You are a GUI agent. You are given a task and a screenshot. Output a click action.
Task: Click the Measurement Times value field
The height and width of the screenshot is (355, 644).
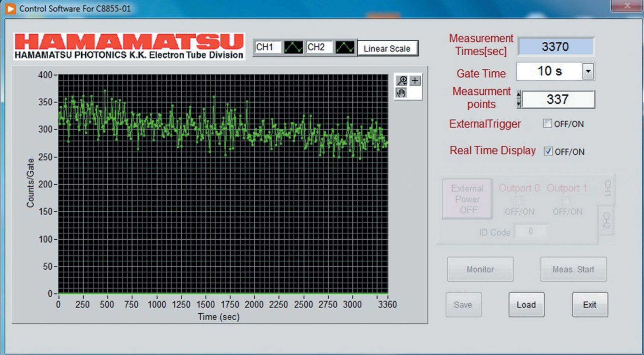(555, 47)
